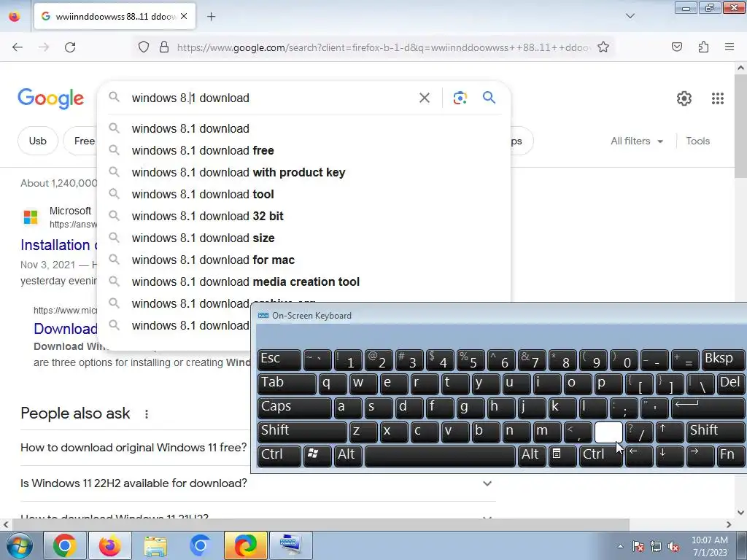Toggle Caps lock on On-Screen Keyboard
This screenshot has width=747, height=560.
294,408
